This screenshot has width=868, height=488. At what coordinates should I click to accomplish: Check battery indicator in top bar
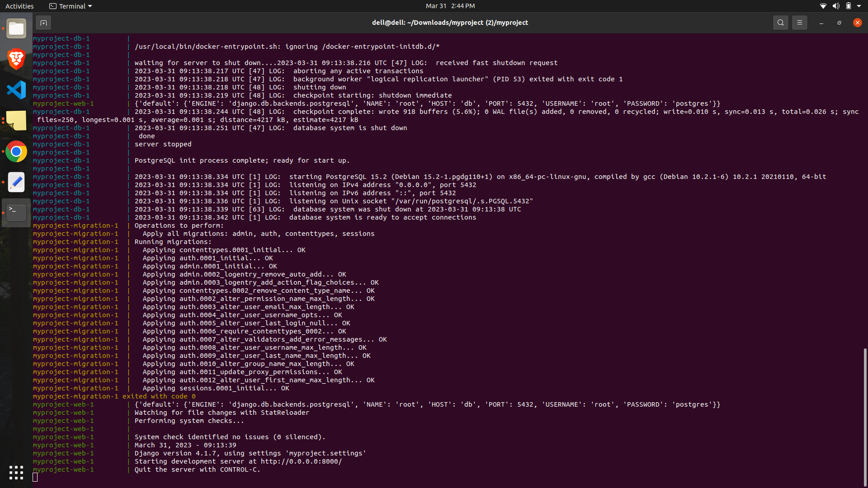click(849, 6)
